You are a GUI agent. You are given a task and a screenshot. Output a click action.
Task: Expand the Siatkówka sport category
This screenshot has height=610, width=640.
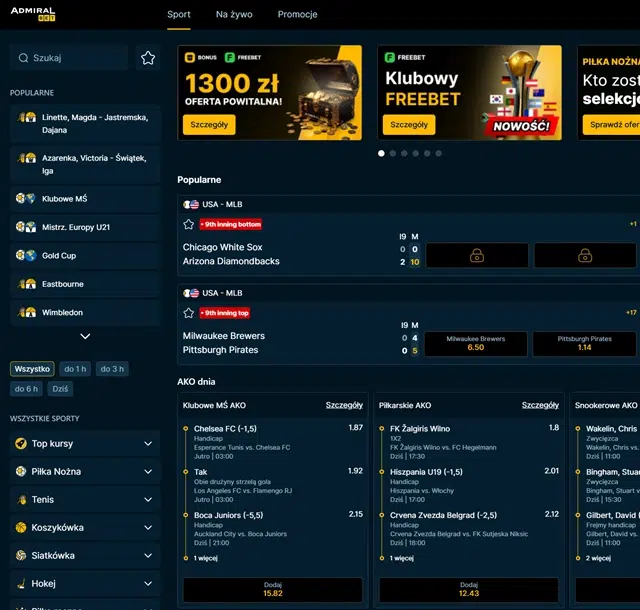[148, 556]
